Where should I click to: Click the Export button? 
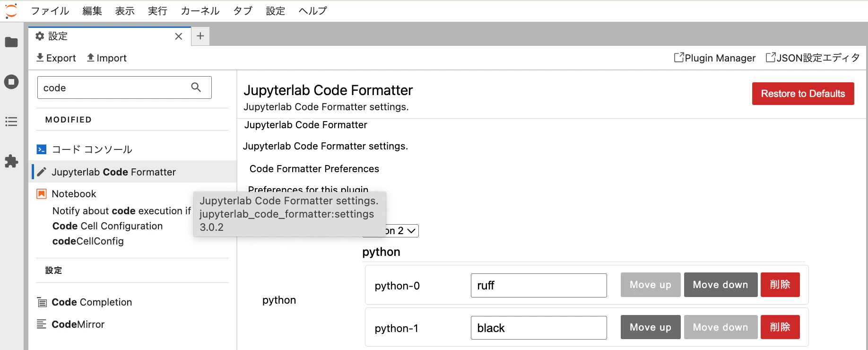pos(56,58)
